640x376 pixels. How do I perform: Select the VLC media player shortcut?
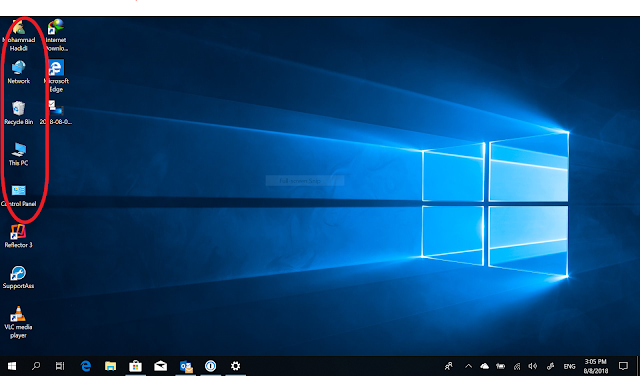(18, 322)
